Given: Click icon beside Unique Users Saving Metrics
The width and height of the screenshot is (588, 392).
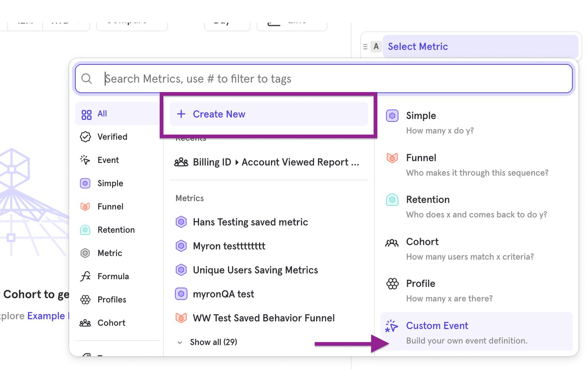Looking at the screenshot, I should (181, 270).
